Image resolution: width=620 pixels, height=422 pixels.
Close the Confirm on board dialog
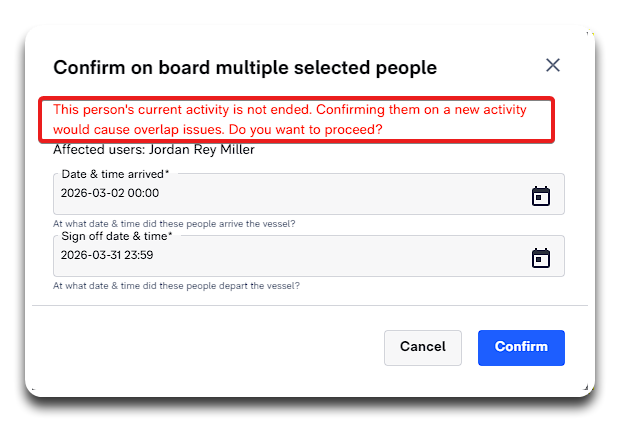(552, 65)
